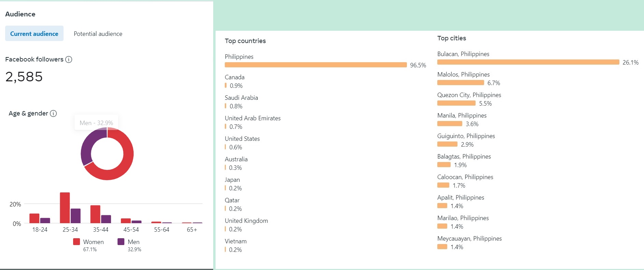
Task: Click the Women 35-44 red bar
Action: (x=95, y=214)
